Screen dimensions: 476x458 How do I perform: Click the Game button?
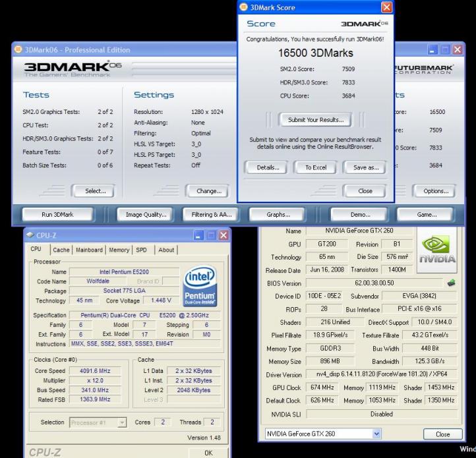(x=427, y=215)
